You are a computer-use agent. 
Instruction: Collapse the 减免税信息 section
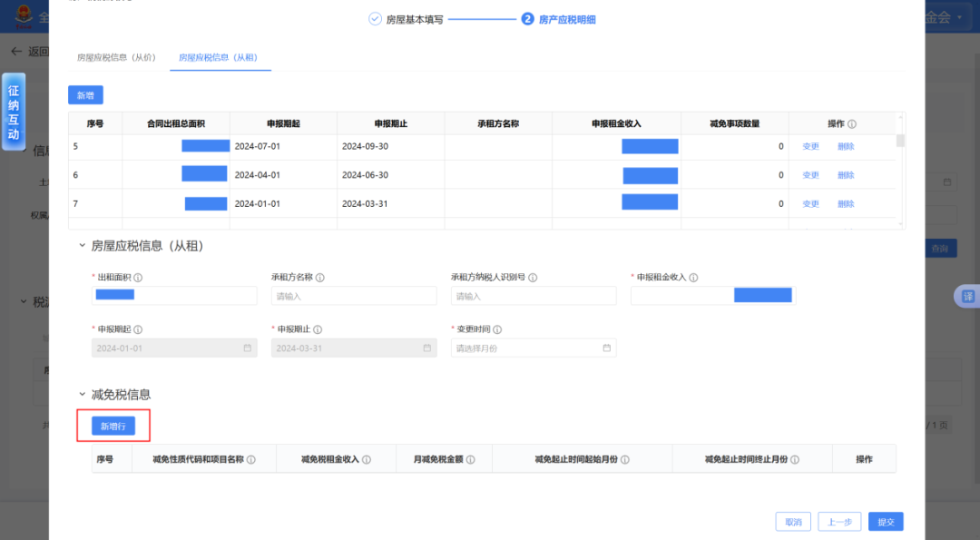pos(81,393)
